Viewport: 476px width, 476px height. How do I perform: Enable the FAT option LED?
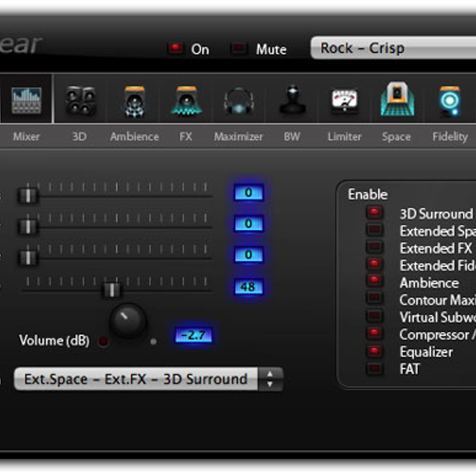pyautogui.click(x=375, y=369)
